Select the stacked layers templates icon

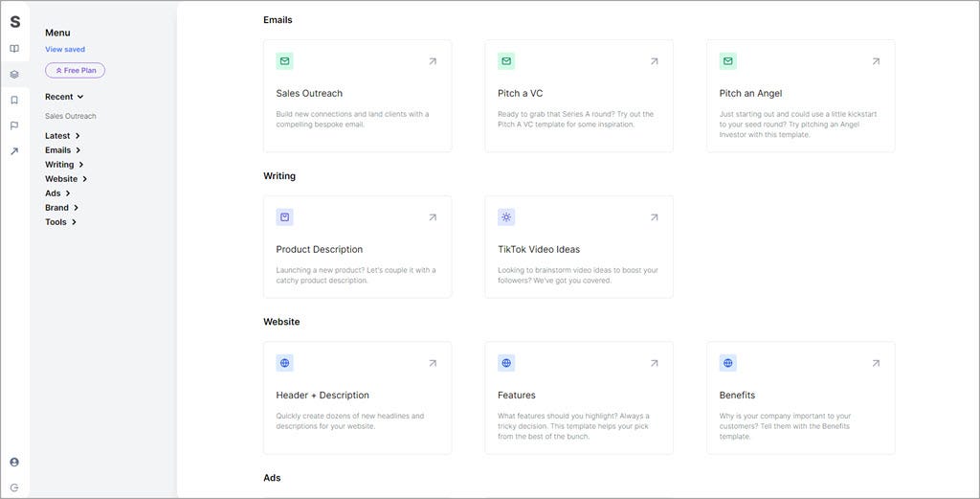pos(14,75)
